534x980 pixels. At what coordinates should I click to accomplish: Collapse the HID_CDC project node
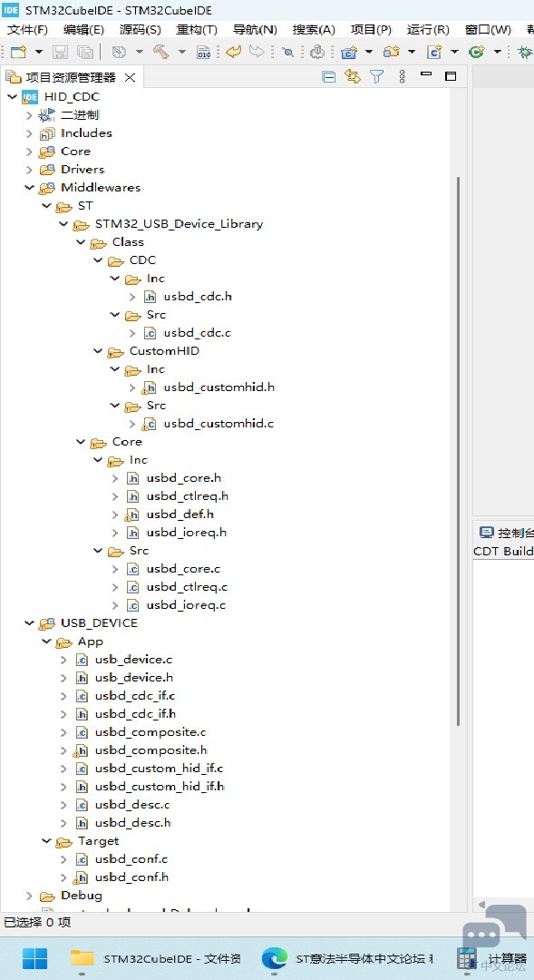point(12,97)
